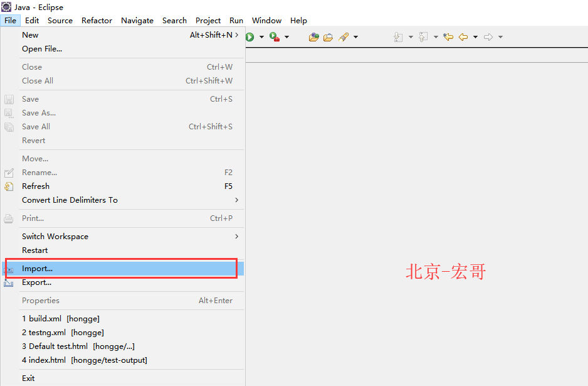Screen dimensions: 588x386
Task: Open the Run menu
Action: point(236,20)
